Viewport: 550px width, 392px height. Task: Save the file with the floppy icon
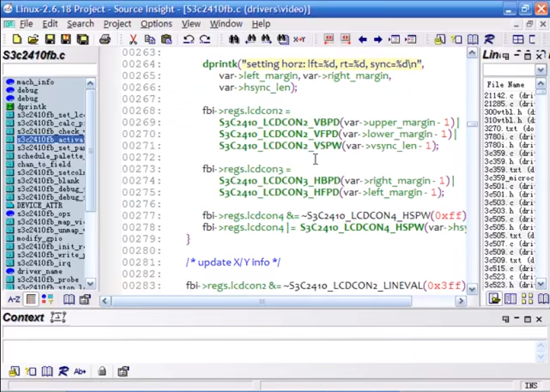(50, 39)
